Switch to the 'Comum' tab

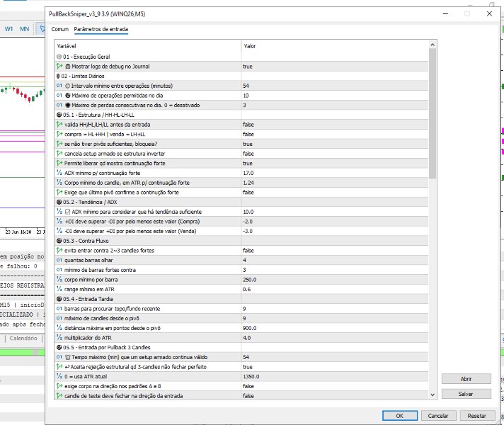[x=60, y=29]
